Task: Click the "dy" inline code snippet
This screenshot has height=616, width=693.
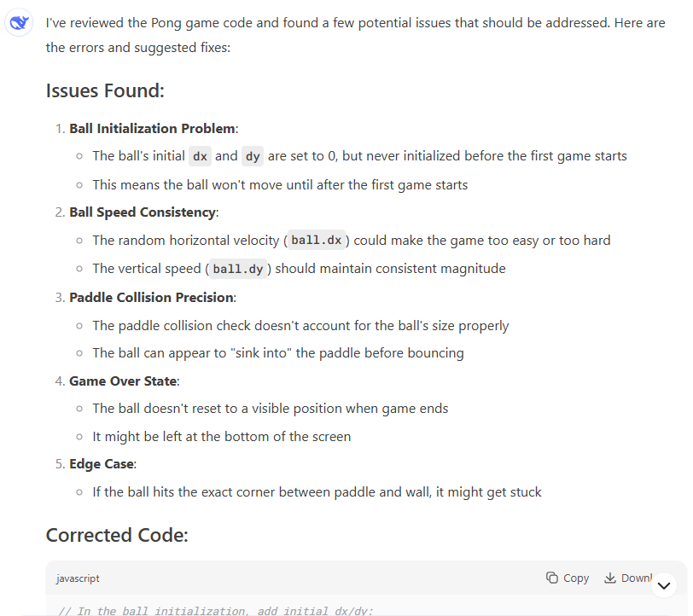Action: [x=253, y=157]
